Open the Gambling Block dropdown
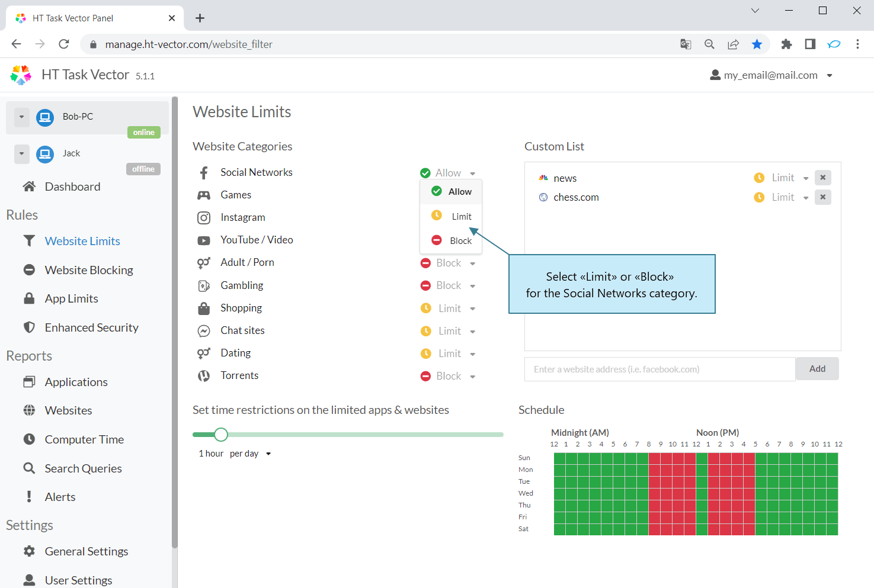Screen dimensions: 874x588 (448, 285)
